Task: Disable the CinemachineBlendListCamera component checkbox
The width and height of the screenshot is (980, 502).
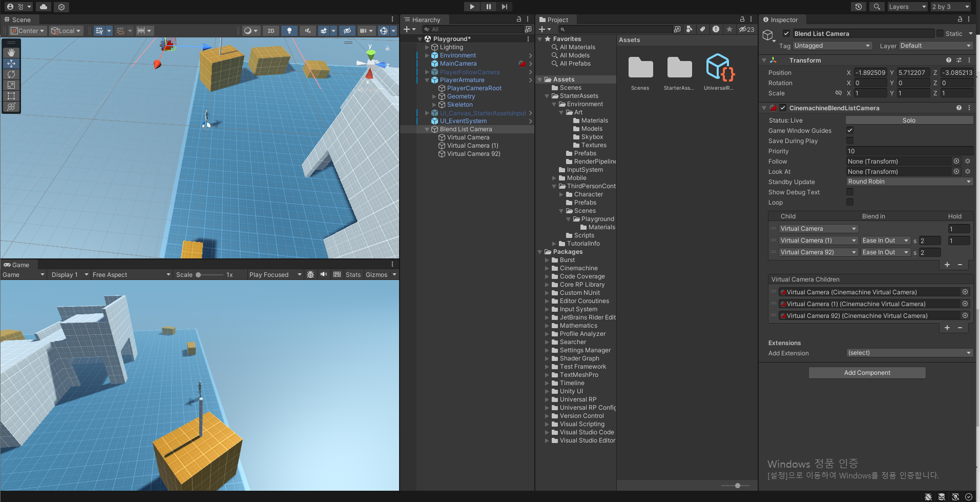Action: pyautogui.click(x=783, y=108)
